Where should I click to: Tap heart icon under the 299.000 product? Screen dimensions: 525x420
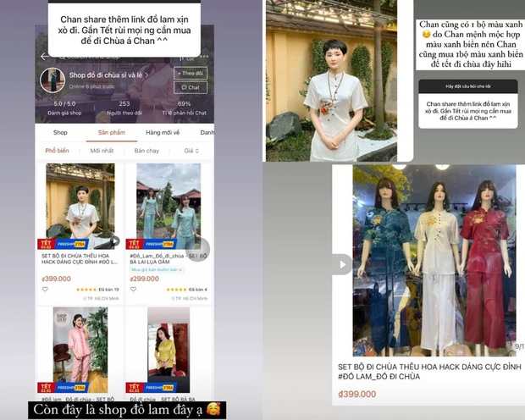tap(133, 289)
